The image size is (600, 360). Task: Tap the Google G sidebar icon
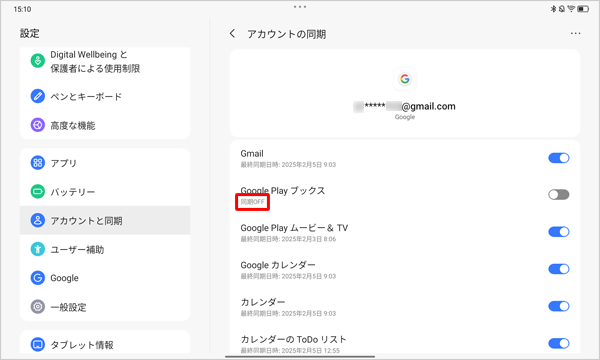tap(38, 278)
